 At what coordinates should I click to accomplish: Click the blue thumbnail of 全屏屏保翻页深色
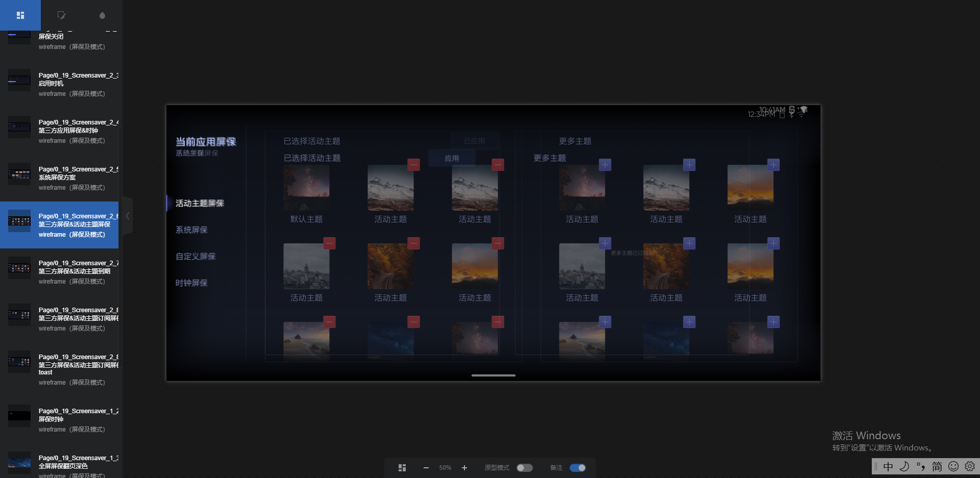tap(19, 463)
